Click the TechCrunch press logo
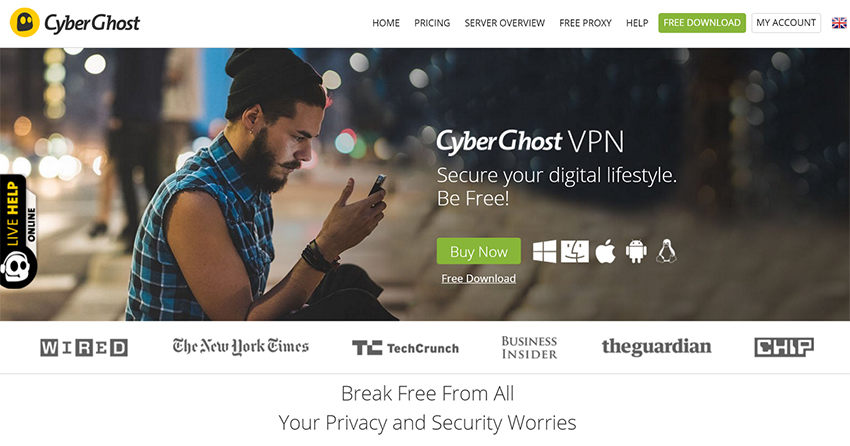Screen dimensions: 850x446 [x=405, y=348]
